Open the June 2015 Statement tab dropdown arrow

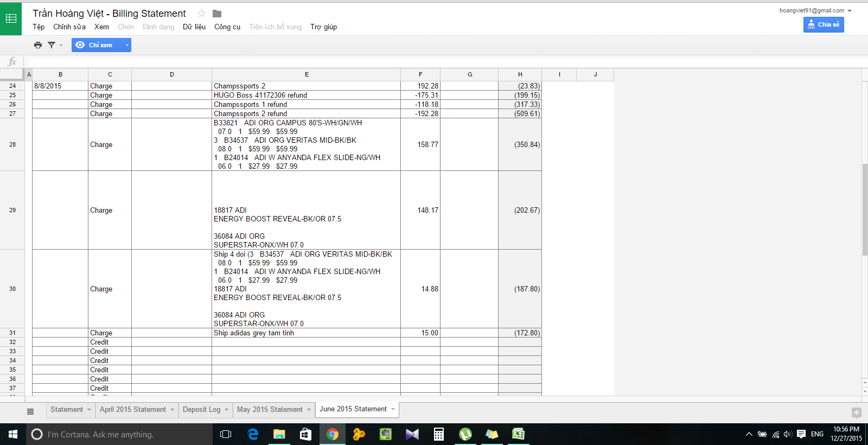[x=393, y=409]
